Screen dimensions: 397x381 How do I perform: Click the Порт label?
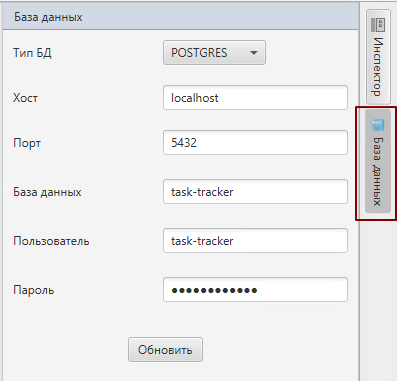27,143
